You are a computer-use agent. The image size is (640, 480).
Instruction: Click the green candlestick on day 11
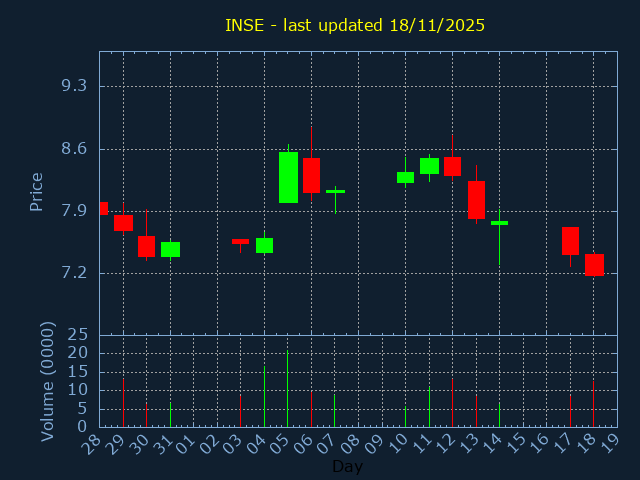point(429,166)
